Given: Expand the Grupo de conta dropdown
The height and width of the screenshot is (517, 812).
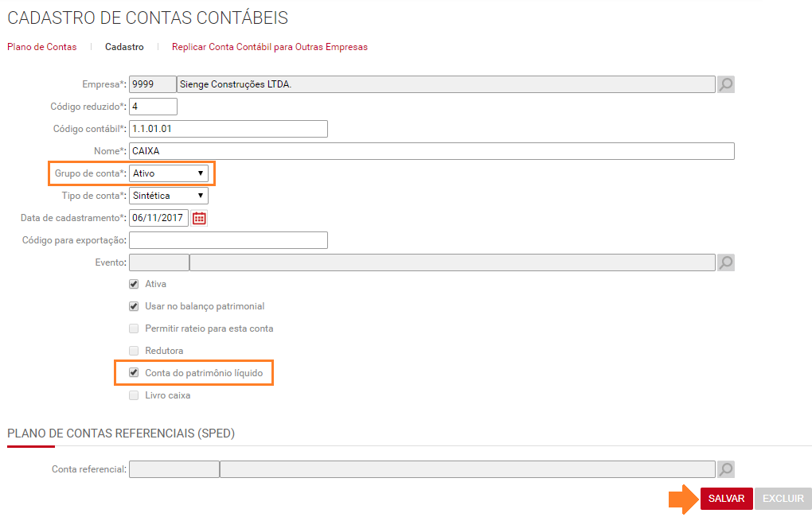Looking at the screenshot, I should pos(169,173).
